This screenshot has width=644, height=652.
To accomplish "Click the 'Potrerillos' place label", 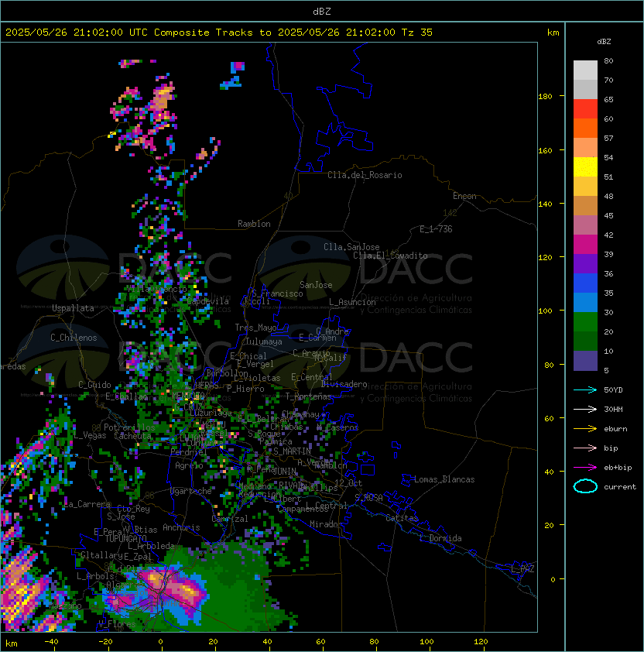I will click(x=129, y=427).
